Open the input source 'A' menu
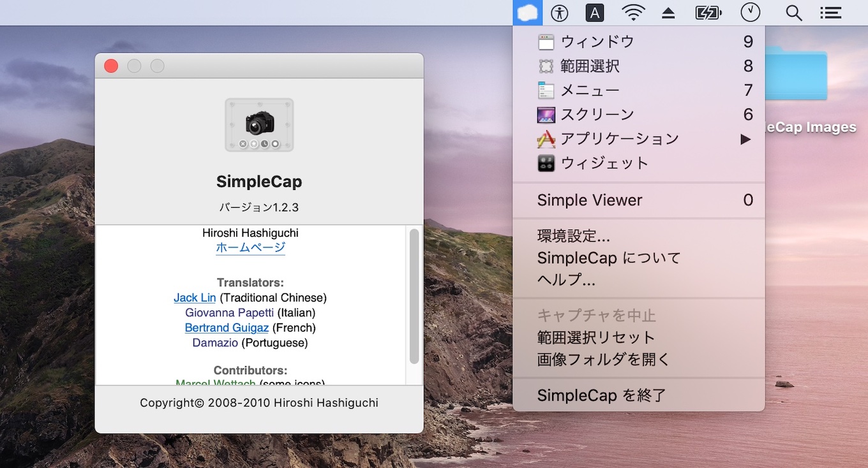The image size is (868, 468). 595,13
